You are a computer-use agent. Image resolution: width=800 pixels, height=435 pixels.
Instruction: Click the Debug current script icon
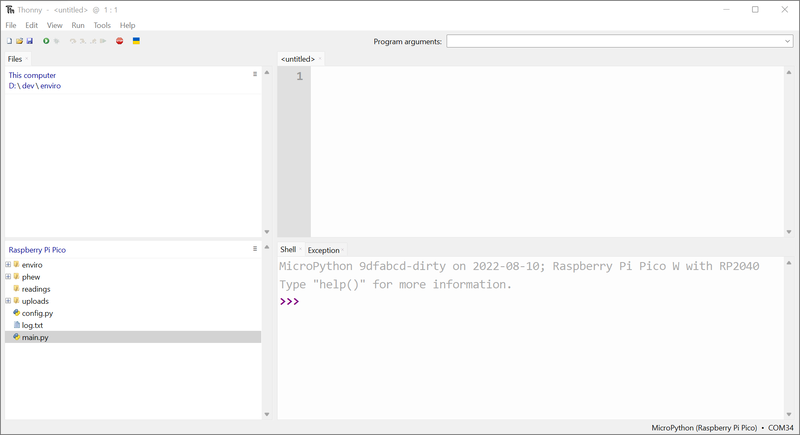click(56, 41)
